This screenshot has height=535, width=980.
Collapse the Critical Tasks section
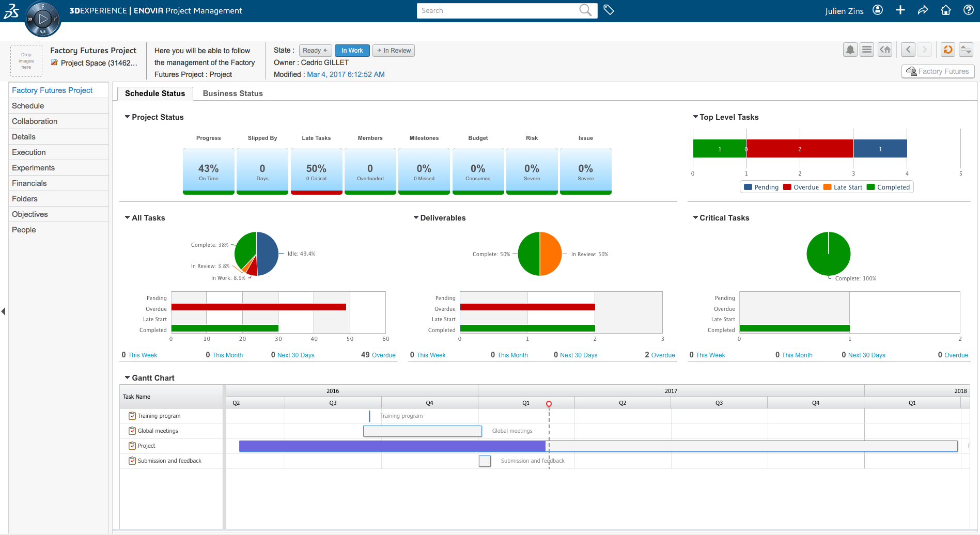click(695, 218)
